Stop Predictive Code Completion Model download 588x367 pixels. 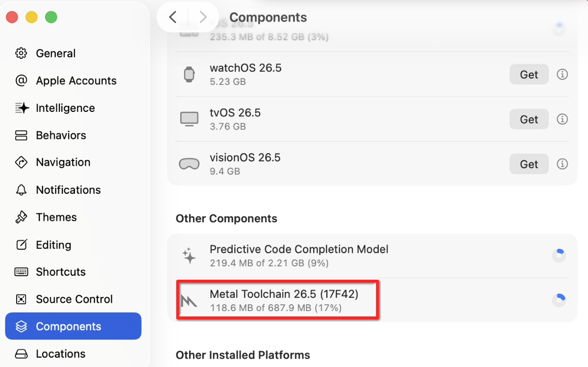pos(559,255)
